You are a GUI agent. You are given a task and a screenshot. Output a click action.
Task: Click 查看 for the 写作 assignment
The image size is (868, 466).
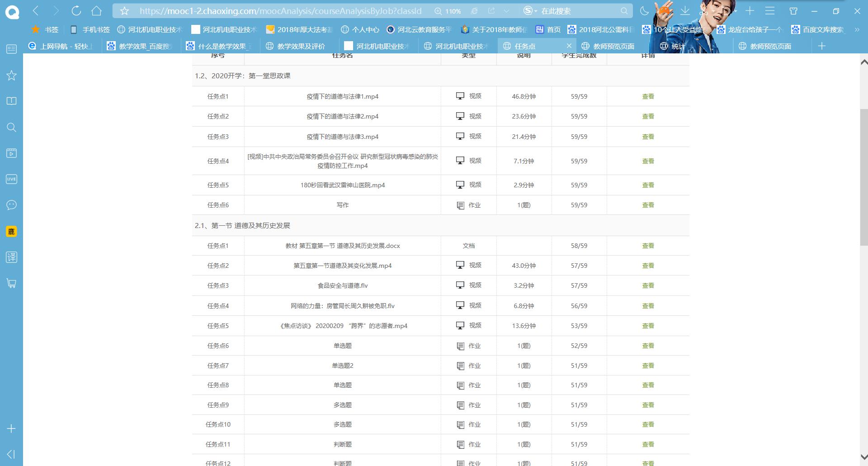pos(648,205)
